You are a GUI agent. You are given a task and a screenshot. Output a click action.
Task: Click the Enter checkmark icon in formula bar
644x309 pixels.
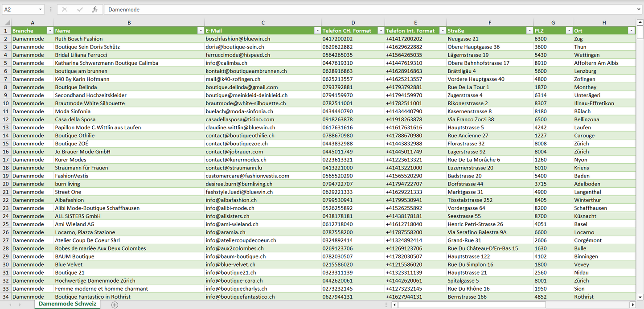click(80, 9)
